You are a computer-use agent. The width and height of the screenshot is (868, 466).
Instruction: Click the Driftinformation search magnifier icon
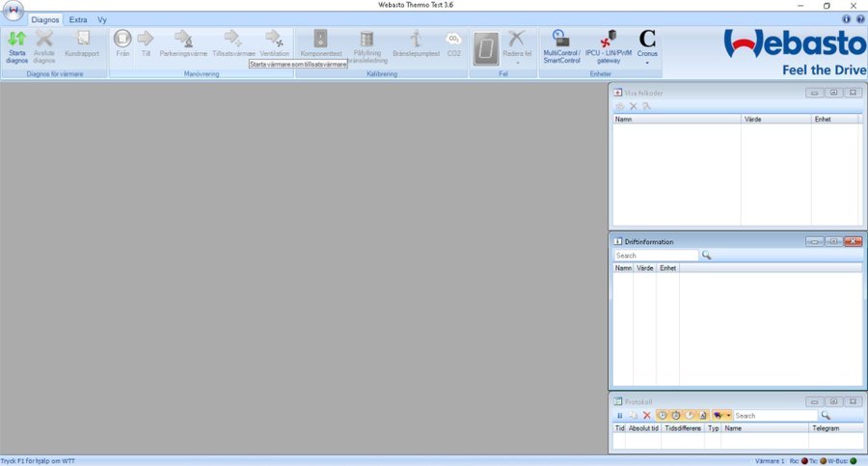click(x=707, y=256)
